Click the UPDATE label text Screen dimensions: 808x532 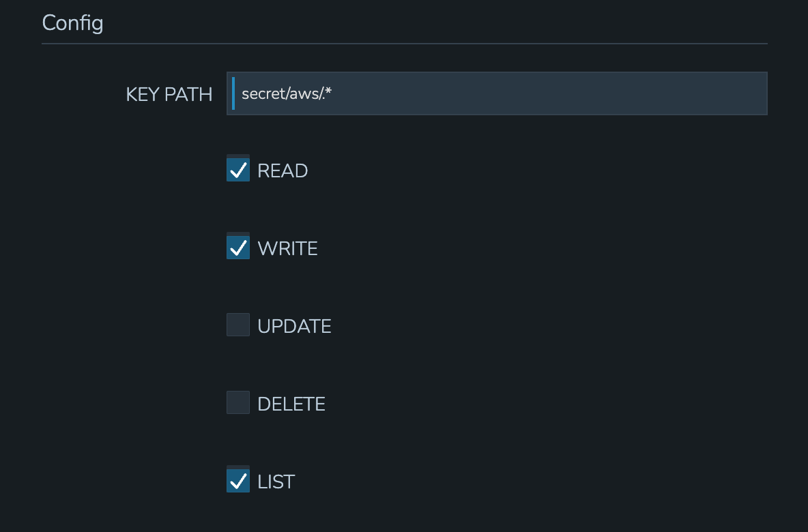294,326
